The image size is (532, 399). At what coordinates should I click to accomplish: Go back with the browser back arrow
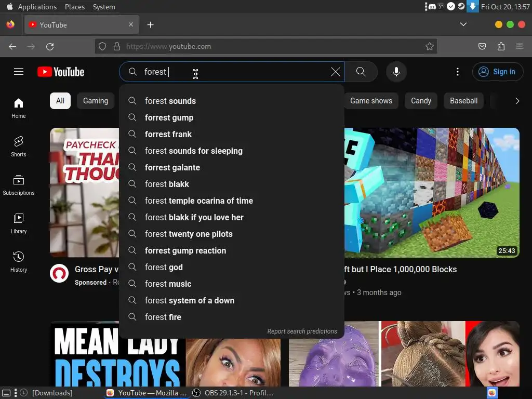click(12, 46)
